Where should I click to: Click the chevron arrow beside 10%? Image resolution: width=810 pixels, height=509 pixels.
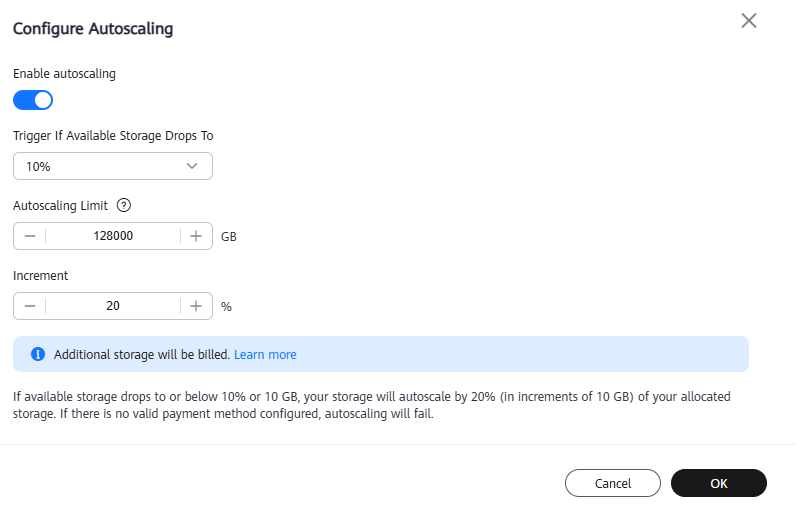coord(192,166)
